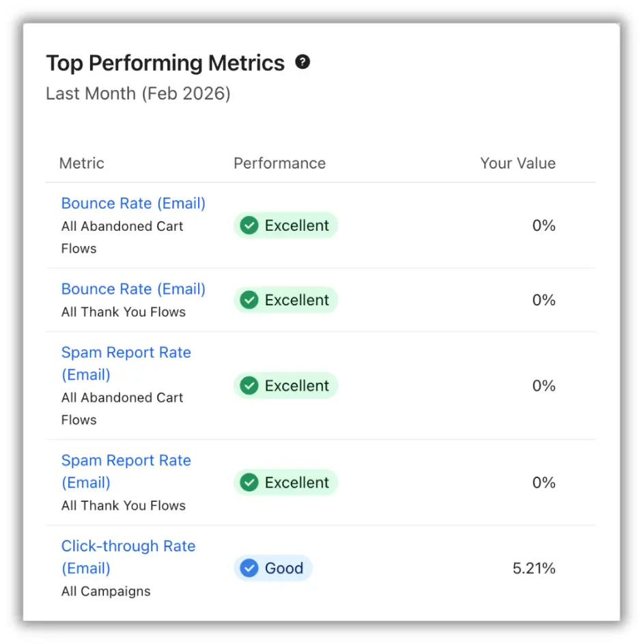Click the 5.21% value for All Campaigns
644x644 pixels.
coord(534,568)
